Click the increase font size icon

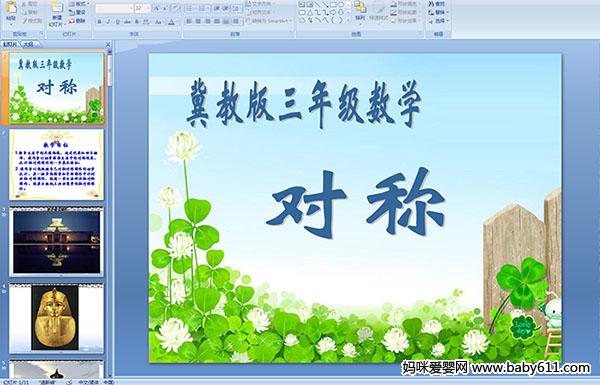tap(157, 8)
